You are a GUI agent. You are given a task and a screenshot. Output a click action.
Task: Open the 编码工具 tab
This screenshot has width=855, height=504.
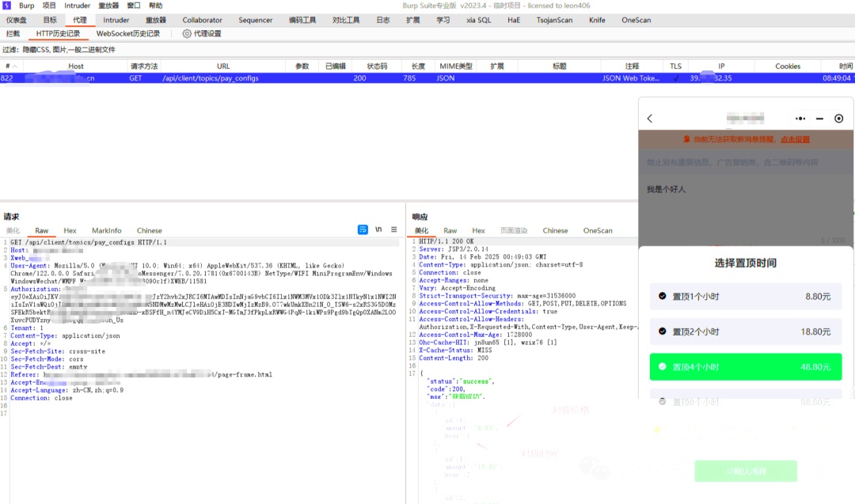(x=302, y=20)
